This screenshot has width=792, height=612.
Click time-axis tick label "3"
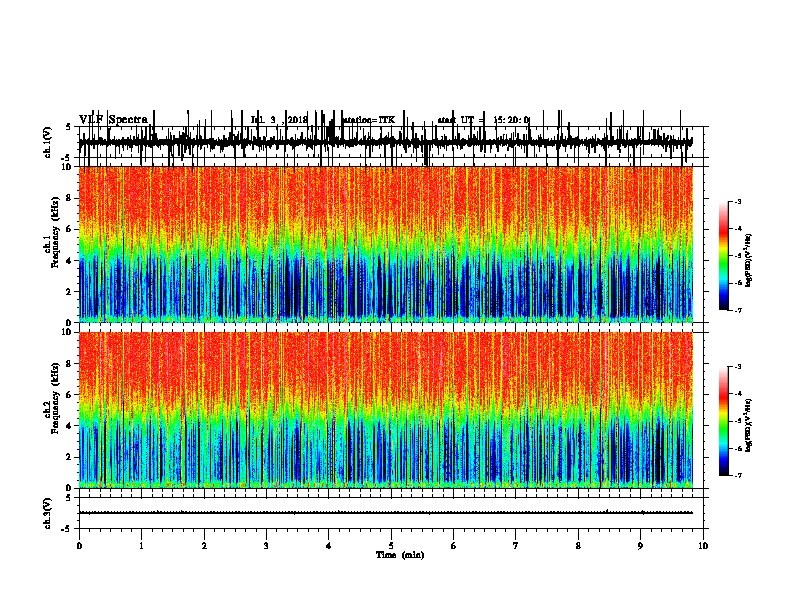(x=266, y=546)
